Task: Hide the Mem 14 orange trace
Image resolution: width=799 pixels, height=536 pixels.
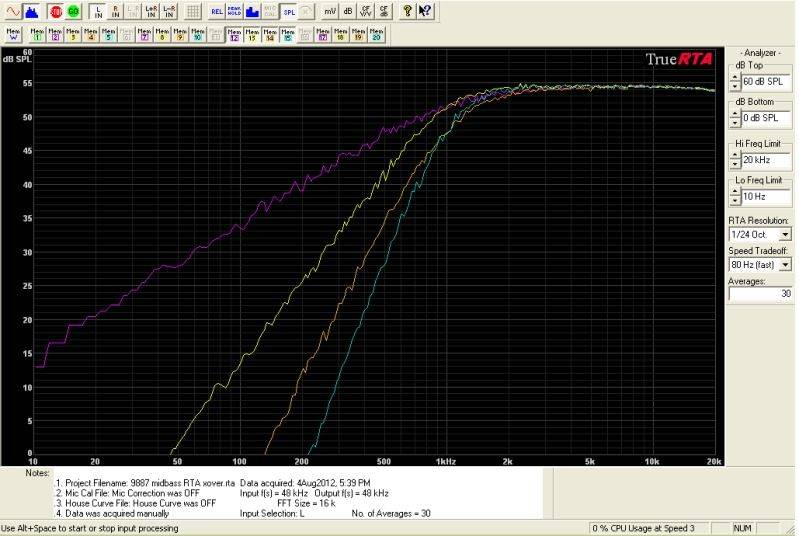Action: click(270, 35)
